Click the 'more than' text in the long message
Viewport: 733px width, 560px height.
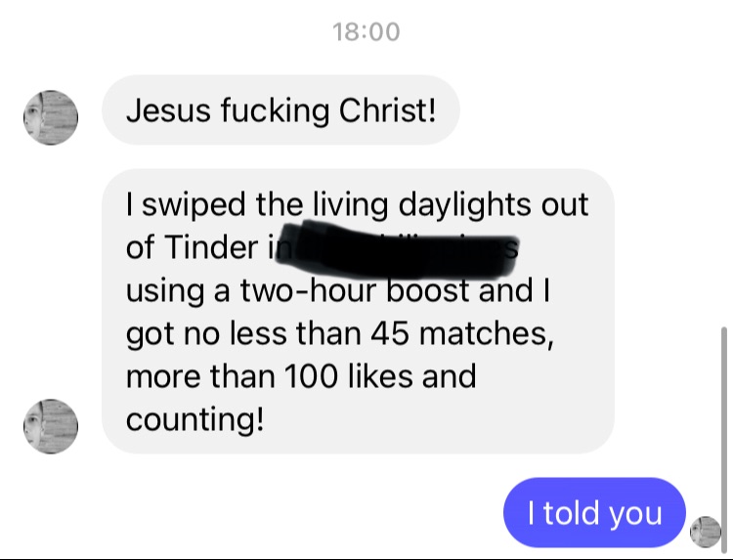tap(200, 377)
